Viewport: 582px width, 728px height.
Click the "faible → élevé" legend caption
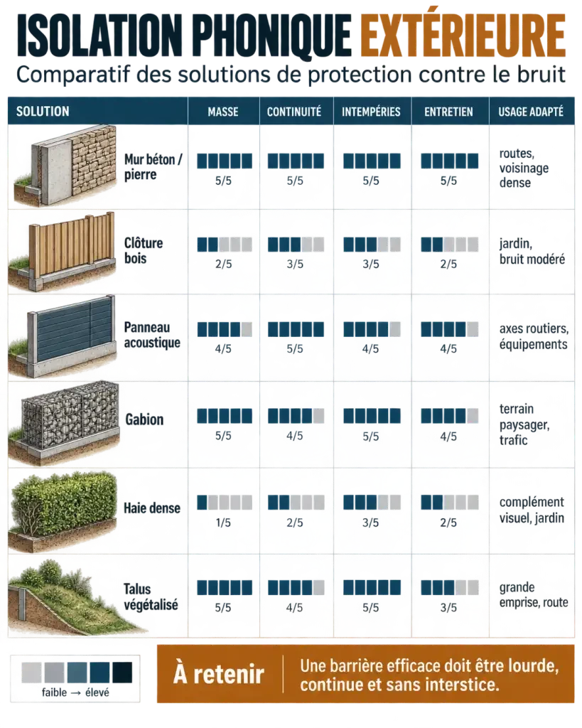75,692
